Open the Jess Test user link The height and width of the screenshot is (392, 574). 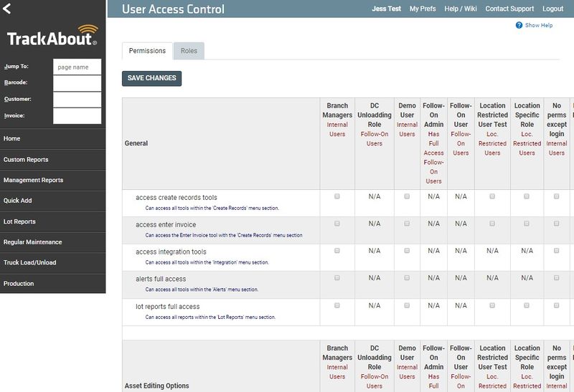pyautogui.click(x=386, y=9)
